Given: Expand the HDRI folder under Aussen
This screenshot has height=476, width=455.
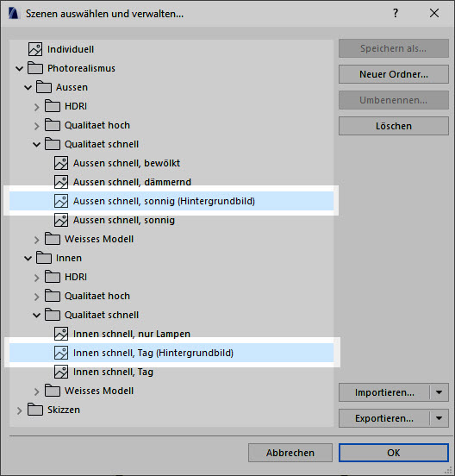Looking at the screenshot, I should 37,107.
